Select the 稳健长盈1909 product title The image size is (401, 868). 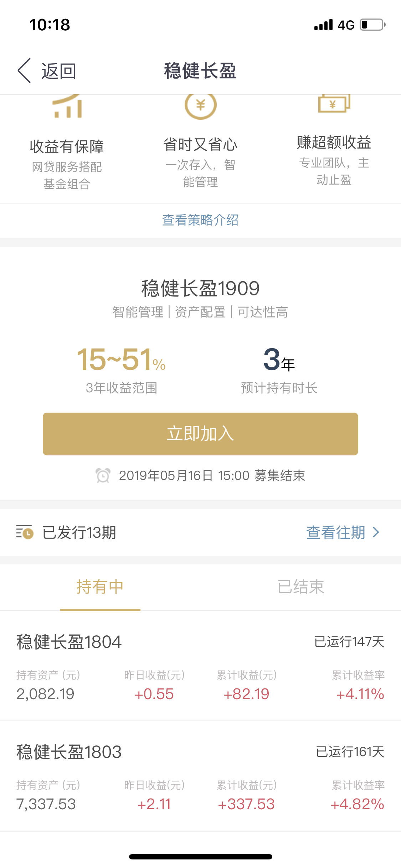(x=200, y=288)
